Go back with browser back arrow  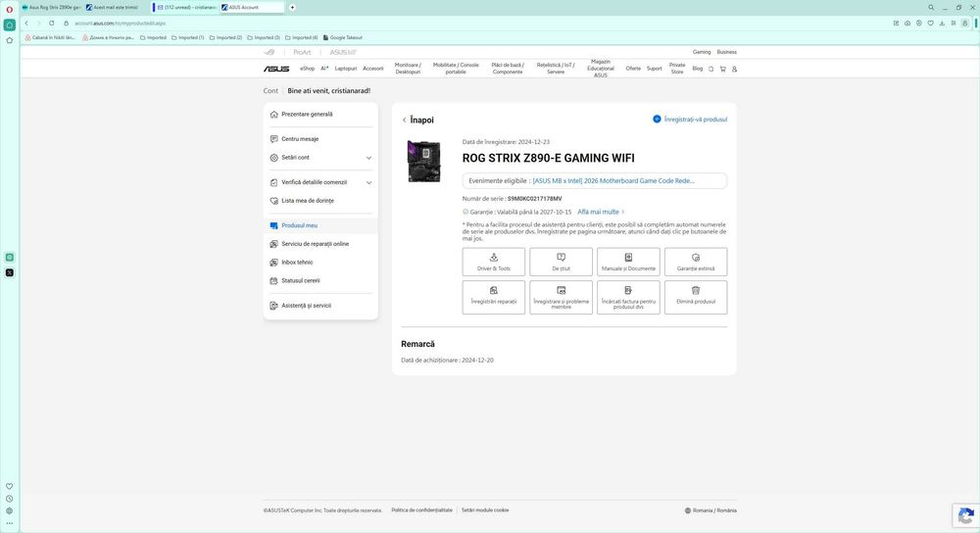pos(26,24)
